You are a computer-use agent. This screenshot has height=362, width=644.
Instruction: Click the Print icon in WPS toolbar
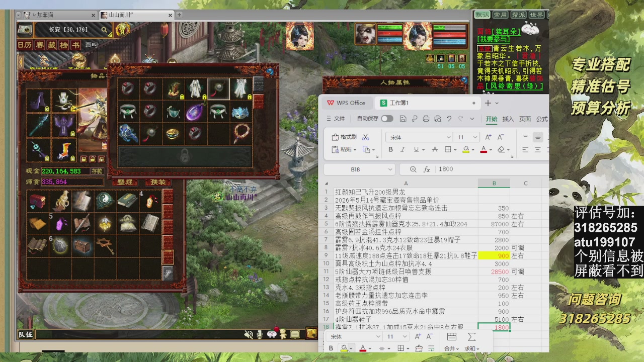[x=426, y=119]
